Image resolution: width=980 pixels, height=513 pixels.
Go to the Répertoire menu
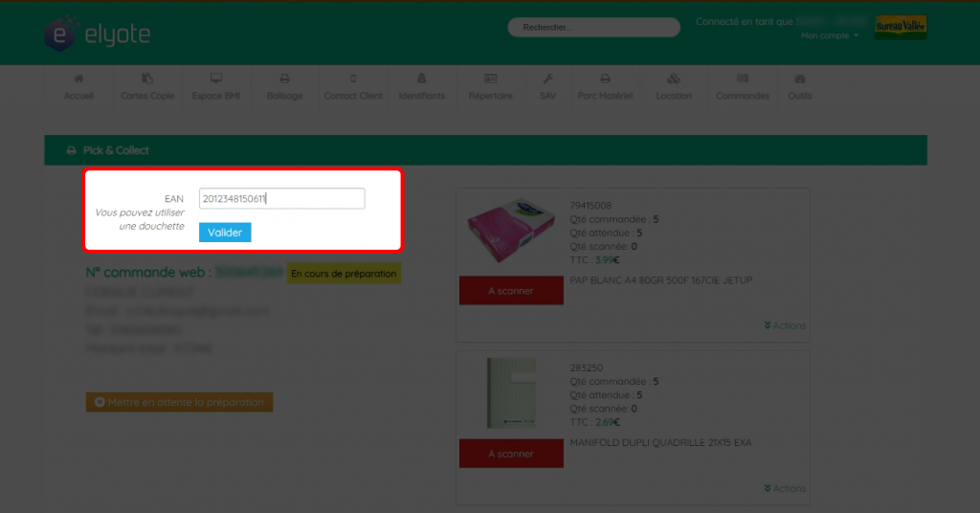pos(491,87)
